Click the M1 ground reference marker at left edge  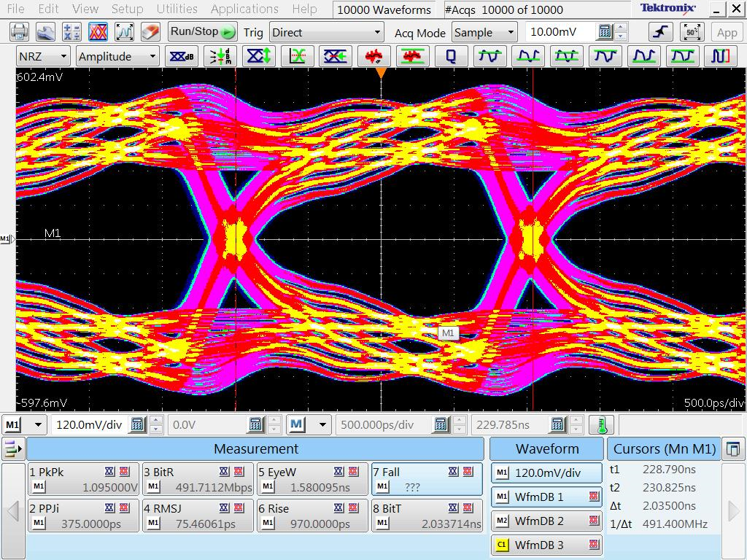[7, 239]
